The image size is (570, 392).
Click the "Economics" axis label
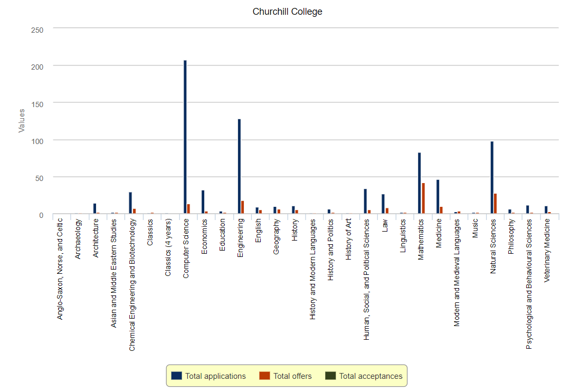pos(204,236)
